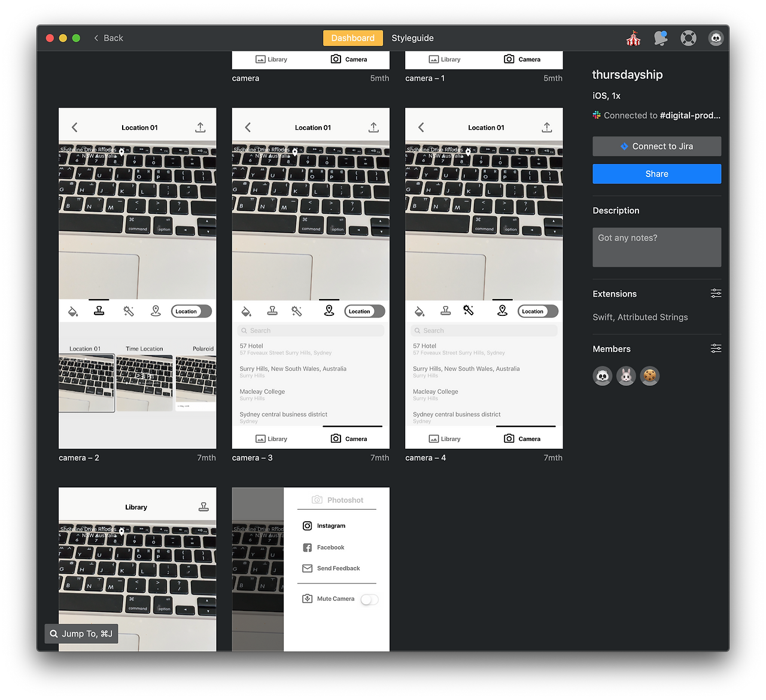Click the Connect to Jira button
This screenshot has height=700, width=766.
[656, 146]
